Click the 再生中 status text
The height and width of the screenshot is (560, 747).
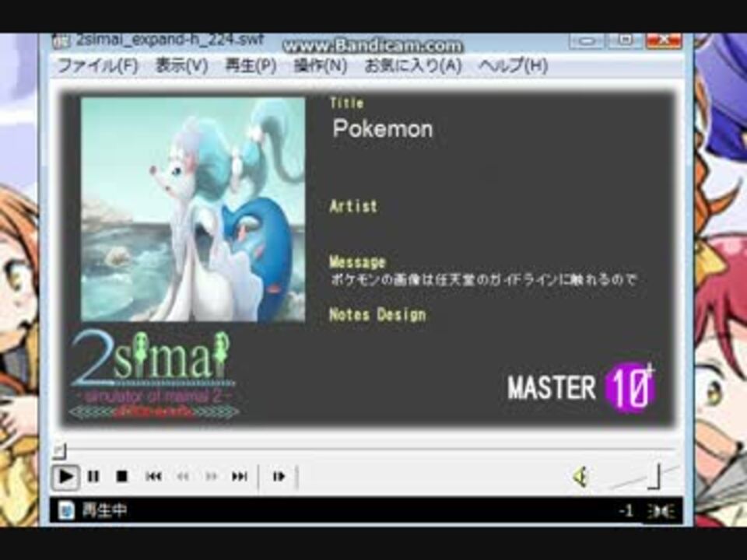[x=104, y=510]
